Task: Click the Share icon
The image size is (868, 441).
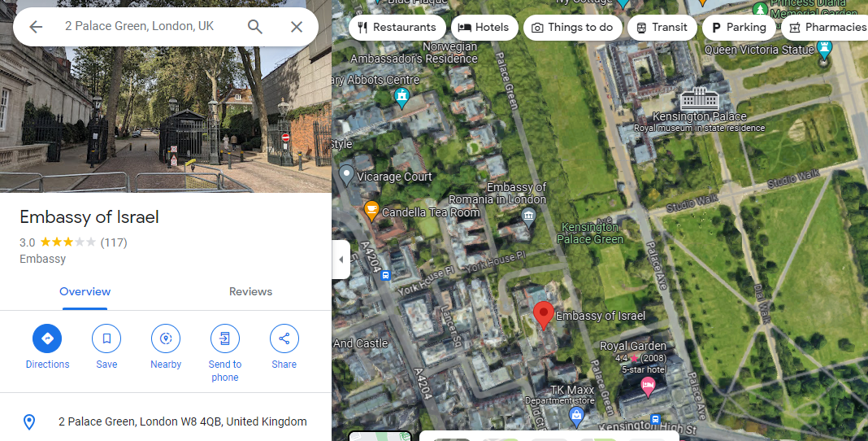Action: coord(284,338)
